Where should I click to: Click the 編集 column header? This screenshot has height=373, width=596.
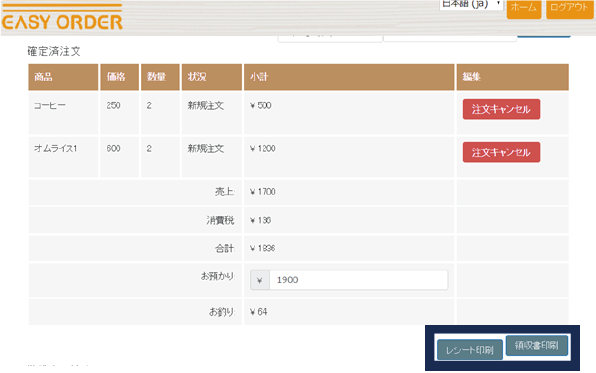(512, 77)
